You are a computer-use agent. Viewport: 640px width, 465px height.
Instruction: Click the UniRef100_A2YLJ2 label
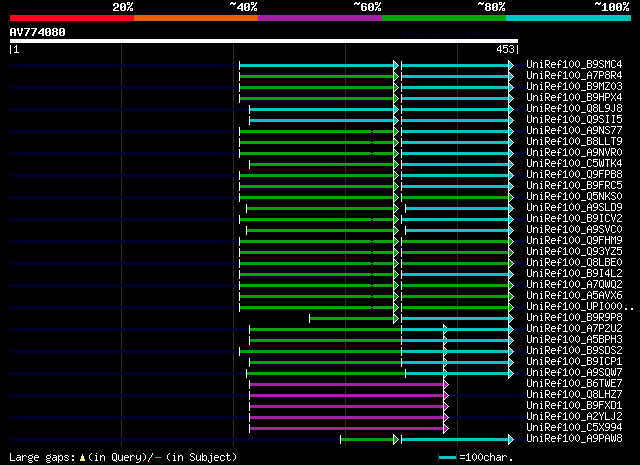pyautogui.click(x=574, y=417)
